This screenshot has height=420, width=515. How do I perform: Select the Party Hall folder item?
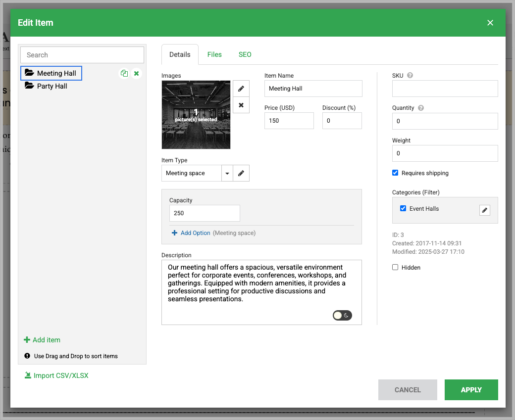point(51,86)
